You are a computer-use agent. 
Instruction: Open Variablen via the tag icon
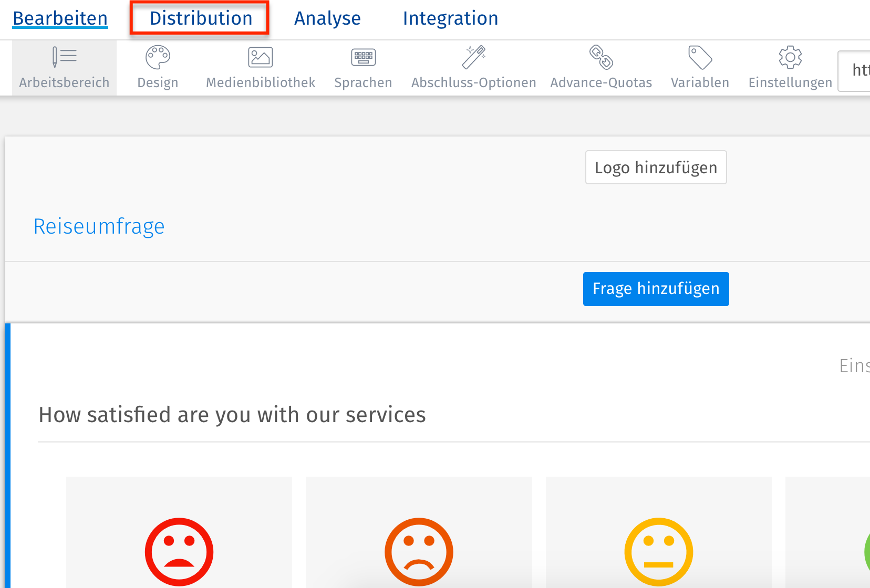point(699,67)
